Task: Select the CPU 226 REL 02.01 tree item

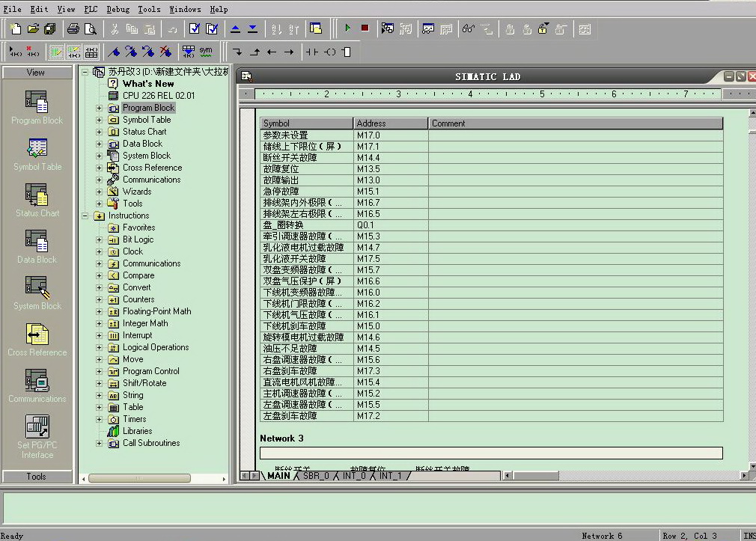Action: click(158, 96)
